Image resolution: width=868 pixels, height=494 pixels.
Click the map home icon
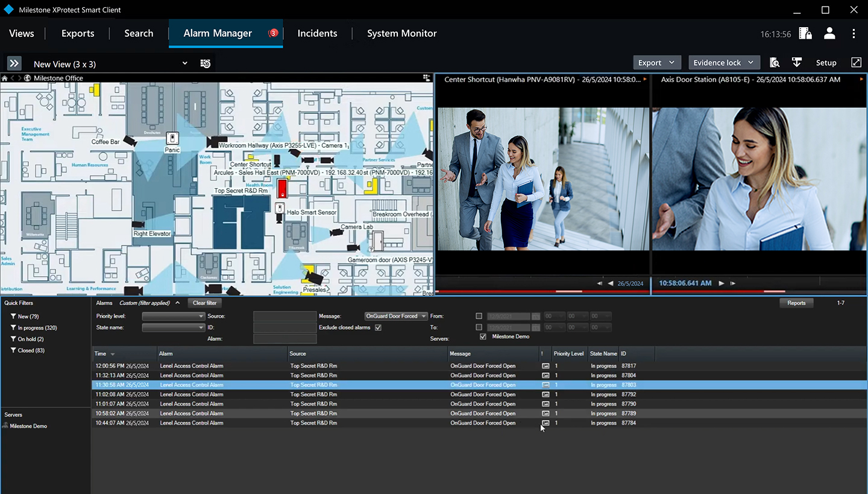(4, 78)
